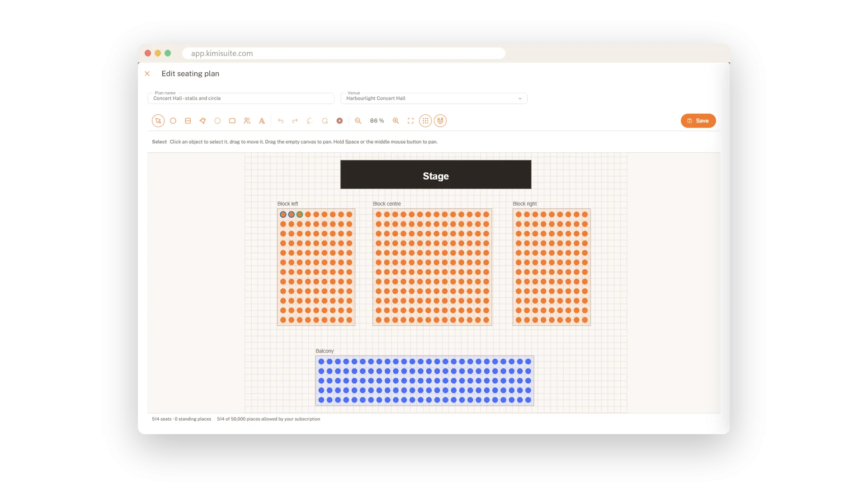Toggle magnet snapping
This screenshot has width=868, height=488.
point(440,121)
